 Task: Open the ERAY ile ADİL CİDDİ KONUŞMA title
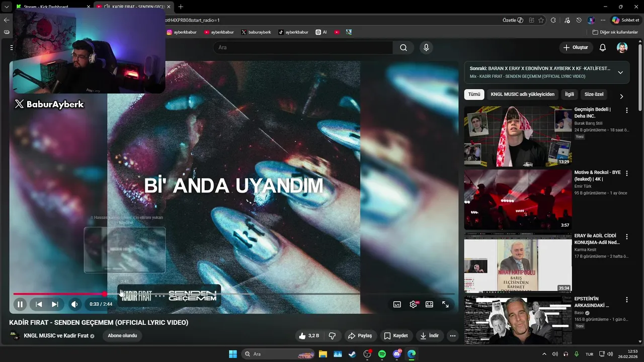tap(597, 239)
